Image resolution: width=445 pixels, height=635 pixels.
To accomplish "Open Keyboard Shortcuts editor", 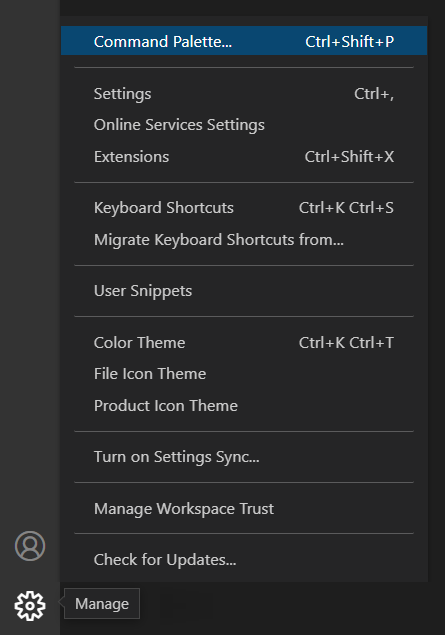I will pos(244,208).
